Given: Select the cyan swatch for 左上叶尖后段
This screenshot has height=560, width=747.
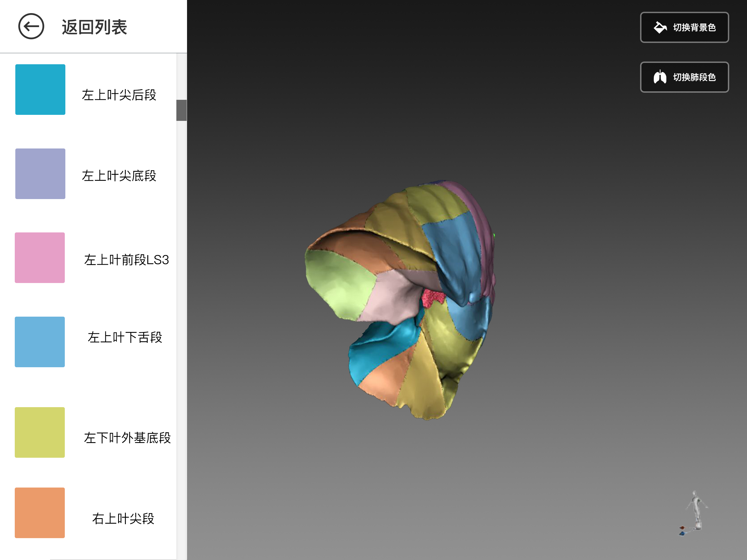Looking at the screenshot, I should 40,89.
